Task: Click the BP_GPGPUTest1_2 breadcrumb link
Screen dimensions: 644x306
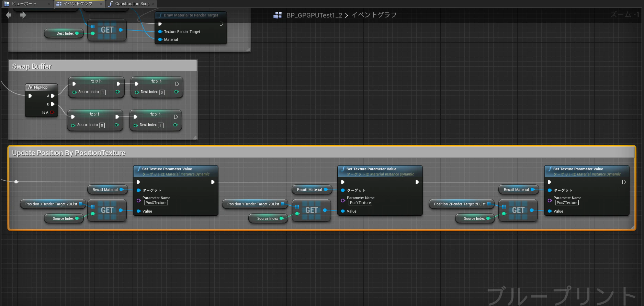Action: (314, 15)
